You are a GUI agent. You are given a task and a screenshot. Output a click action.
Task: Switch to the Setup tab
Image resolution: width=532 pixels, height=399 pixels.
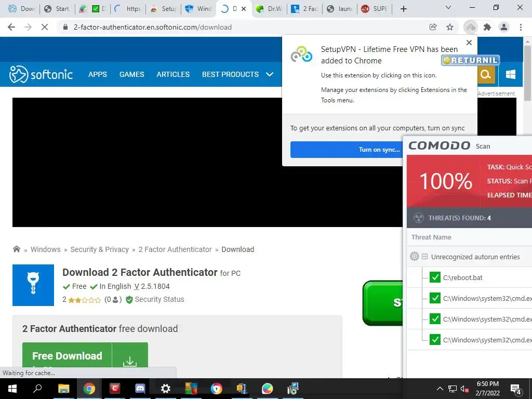click(164, 9)
